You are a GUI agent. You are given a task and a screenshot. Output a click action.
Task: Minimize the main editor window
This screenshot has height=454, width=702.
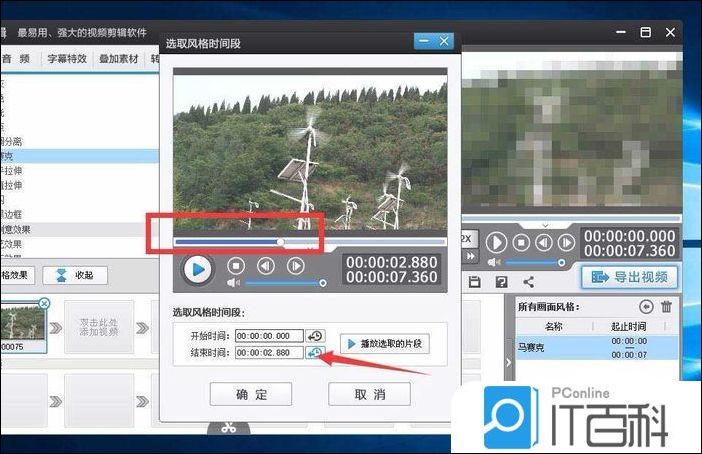tap(621, 32)
